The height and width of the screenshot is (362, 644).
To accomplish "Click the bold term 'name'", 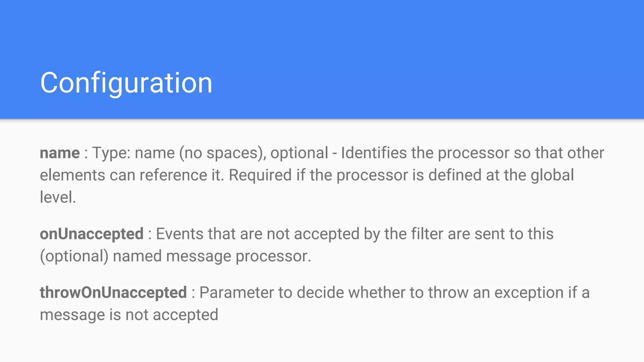I will click(60, 153).
